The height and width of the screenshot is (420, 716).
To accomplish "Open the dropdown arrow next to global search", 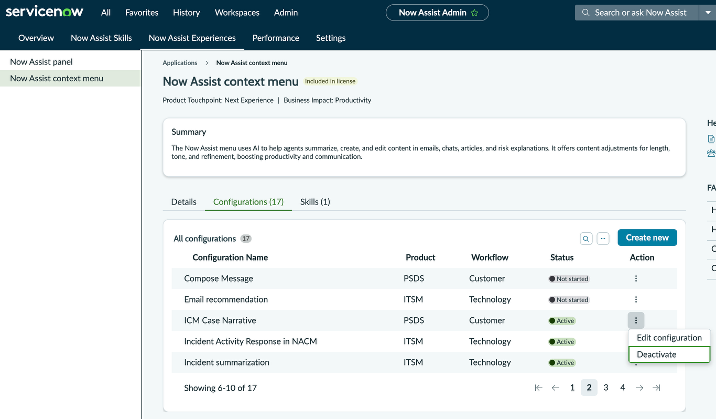I will (708, 13).
